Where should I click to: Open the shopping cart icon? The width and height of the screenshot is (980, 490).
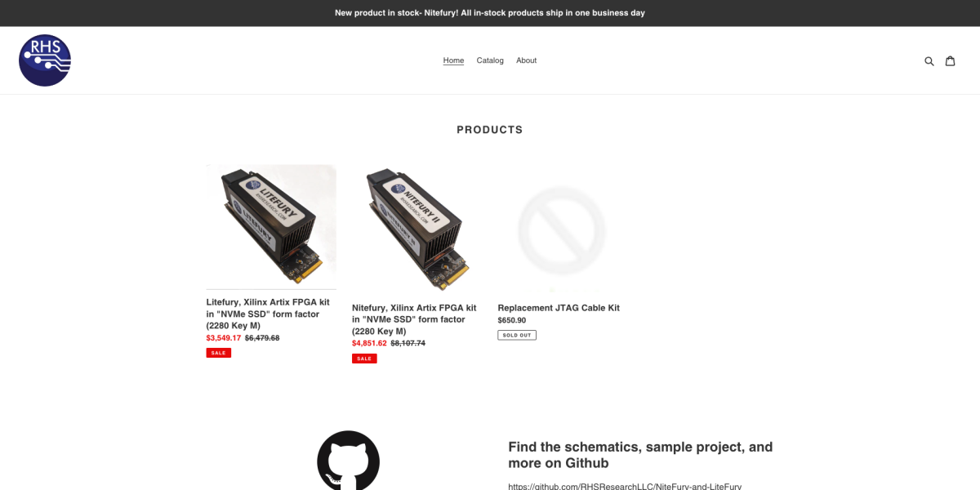(x=950, y=60)
